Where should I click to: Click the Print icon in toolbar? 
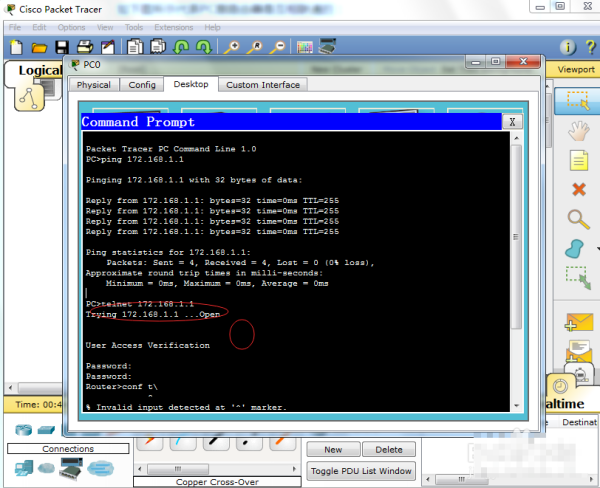pos(85,47)
